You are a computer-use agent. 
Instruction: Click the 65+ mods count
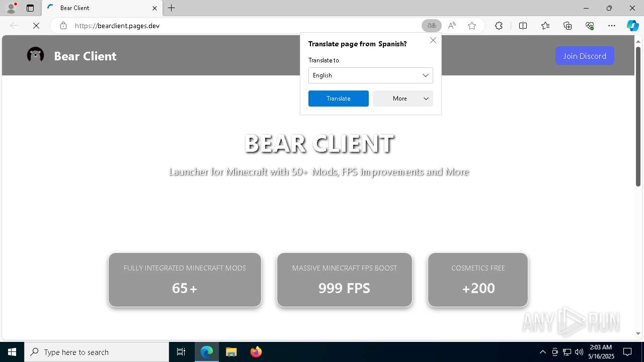[x=185, y=288]
